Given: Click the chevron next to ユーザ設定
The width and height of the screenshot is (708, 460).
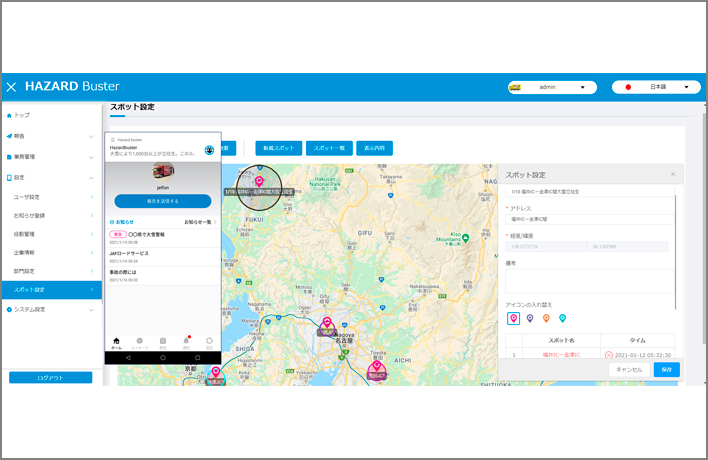Looking at the screenshot, I should (x=92, y=197).
